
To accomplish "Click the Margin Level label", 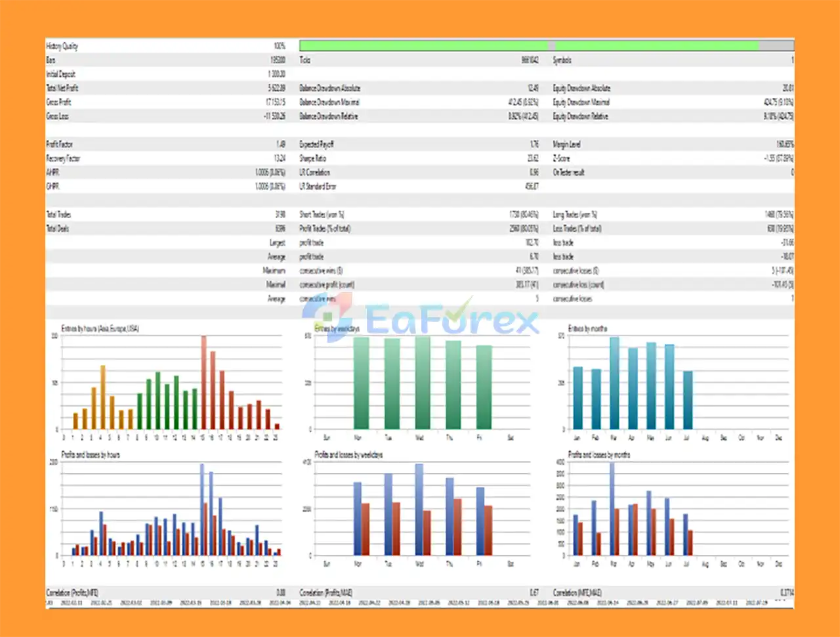I will 566,144.
